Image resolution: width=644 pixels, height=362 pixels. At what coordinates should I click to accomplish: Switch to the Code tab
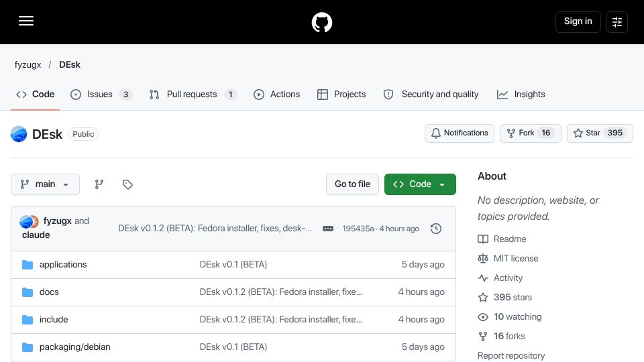click(x=36, y=95)
